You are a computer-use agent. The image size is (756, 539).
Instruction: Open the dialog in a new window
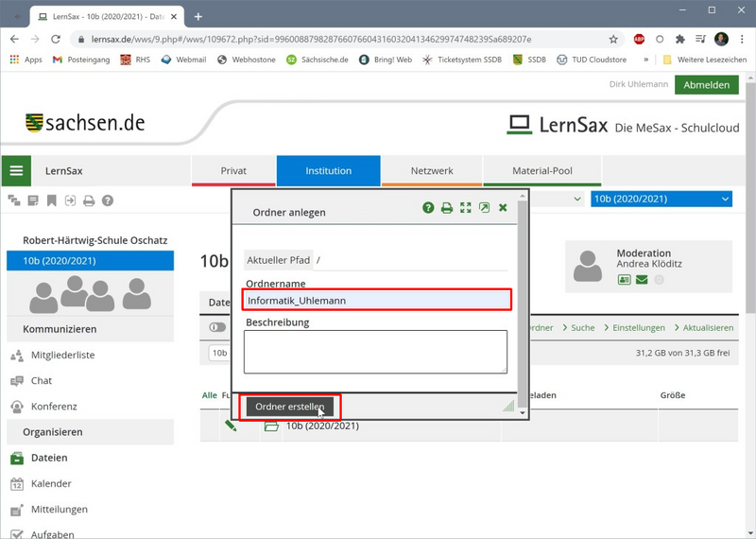[x=484, y=208]
